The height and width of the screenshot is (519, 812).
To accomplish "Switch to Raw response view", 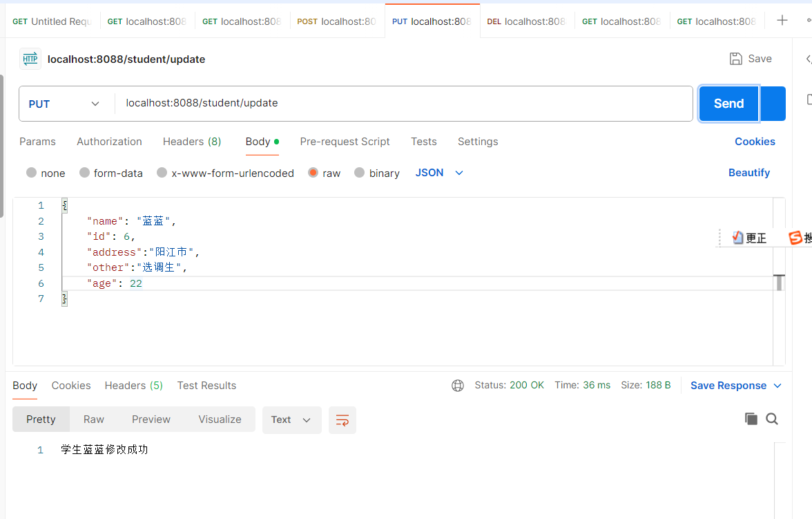I will [x=94, y=419].
